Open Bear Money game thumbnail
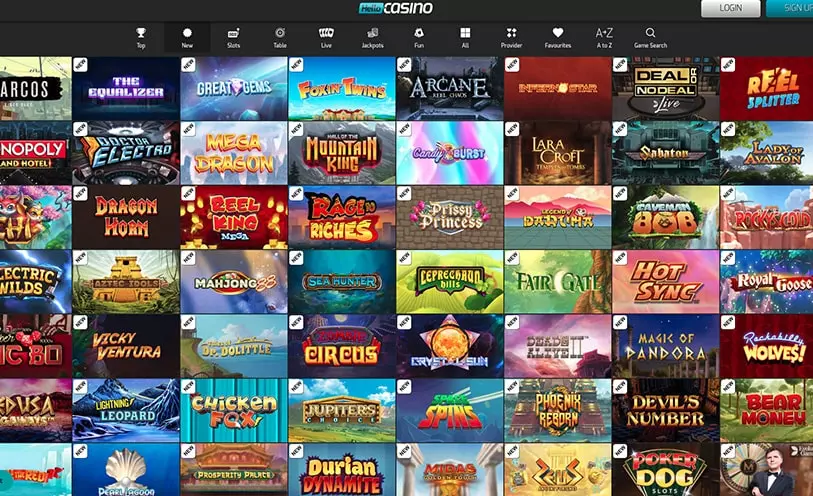 (x=766, y=410)
